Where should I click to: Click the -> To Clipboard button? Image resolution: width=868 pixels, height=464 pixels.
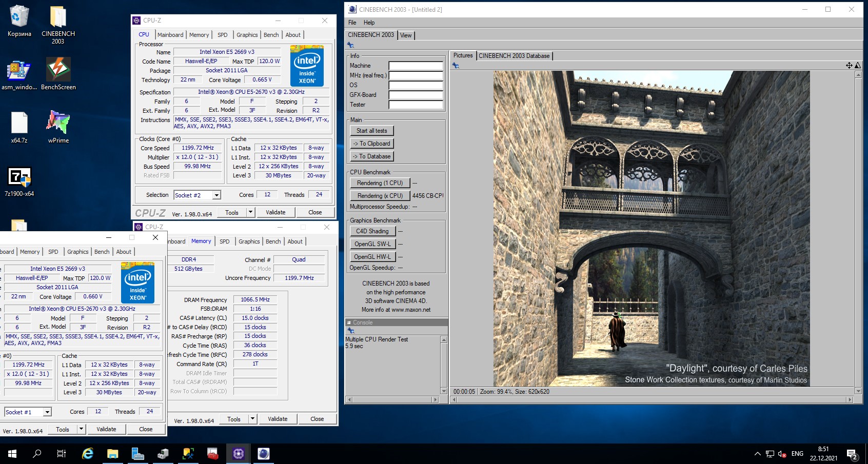click(x=372, y=144)
